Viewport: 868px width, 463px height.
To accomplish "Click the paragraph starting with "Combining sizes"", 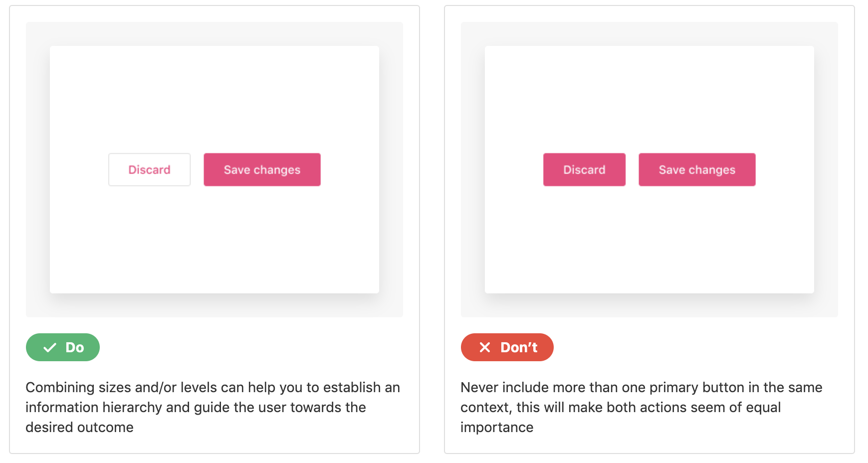I will (x=213, y=407).
